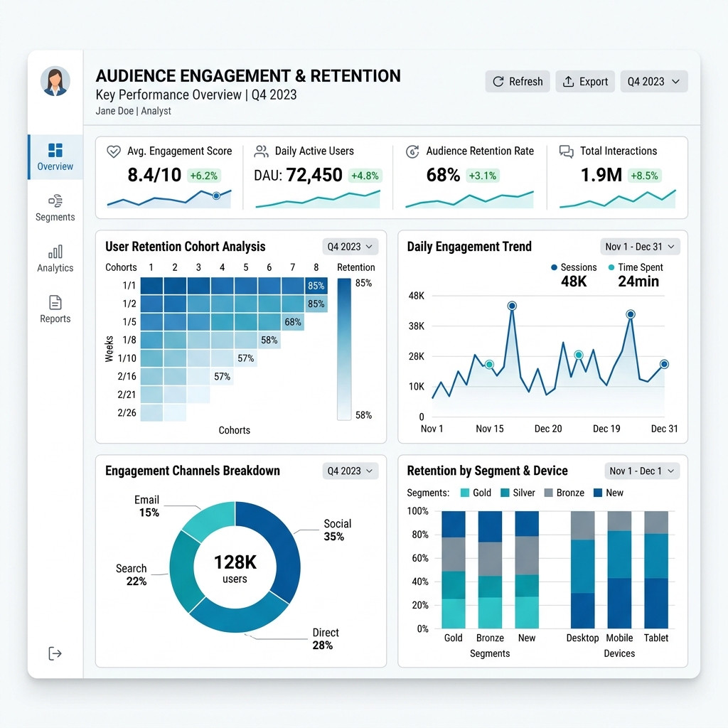Open Engagement Channels Q4 2023 dropdown
This screenshot has height=728, width=728.
pyautogui.click(x=350, y=471)
